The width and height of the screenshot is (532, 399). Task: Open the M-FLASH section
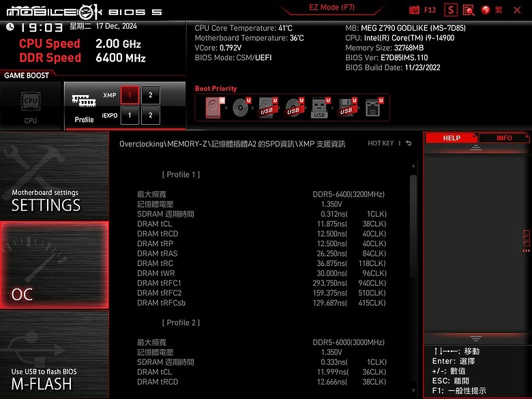(55, 355)
